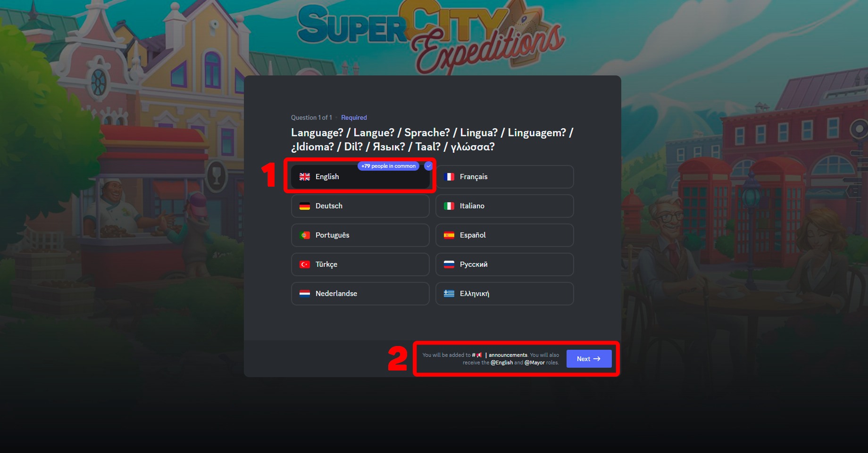Pick the Nederlandse language option
This screenshot has height=453, width=868.
coord(360,294)
